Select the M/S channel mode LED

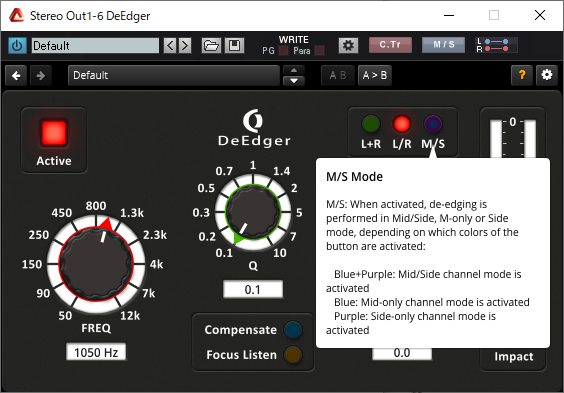pos(432,124)
